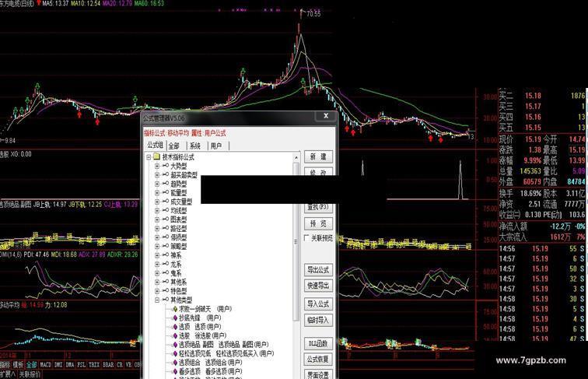Viewport: 588px width, 379px height.
Task: Select the 选股 徐选股 formula icon
Action: click(x=175, y=335)
